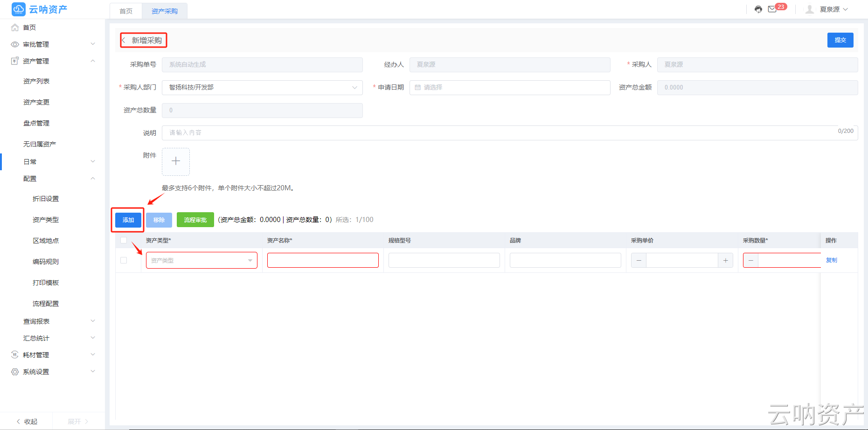Open 资产列表 in the sidebar

point(36,81)
